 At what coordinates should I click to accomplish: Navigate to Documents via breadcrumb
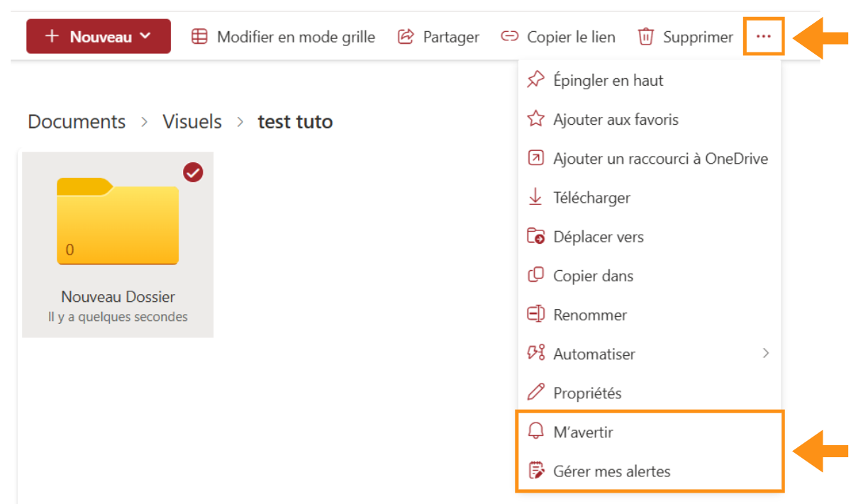(x=76, y=121)
